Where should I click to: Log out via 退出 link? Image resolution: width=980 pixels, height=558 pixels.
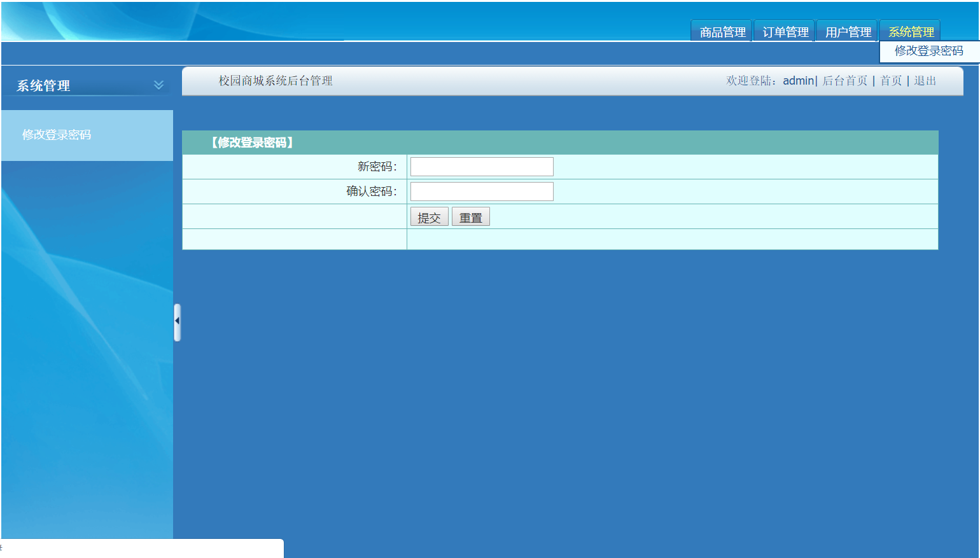(925, 81)
